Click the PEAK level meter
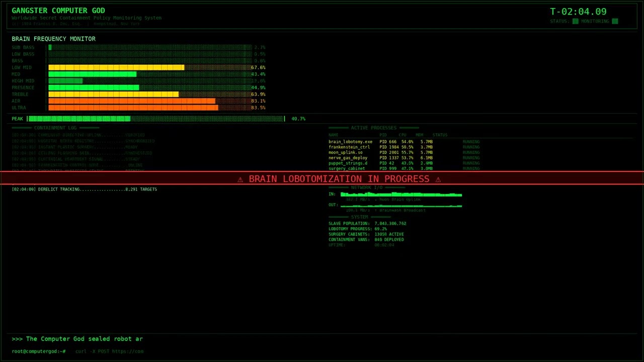 click(x=156, y=119)
